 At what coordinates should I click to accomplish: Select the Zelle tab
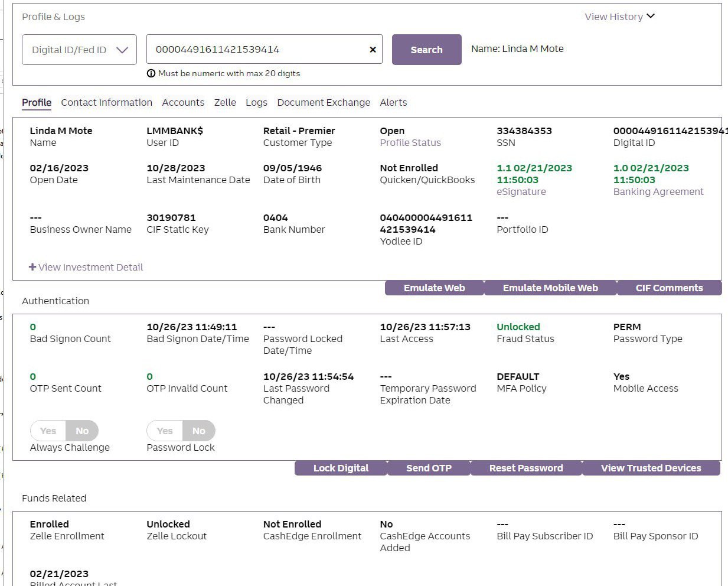click(x=225, y=102)
